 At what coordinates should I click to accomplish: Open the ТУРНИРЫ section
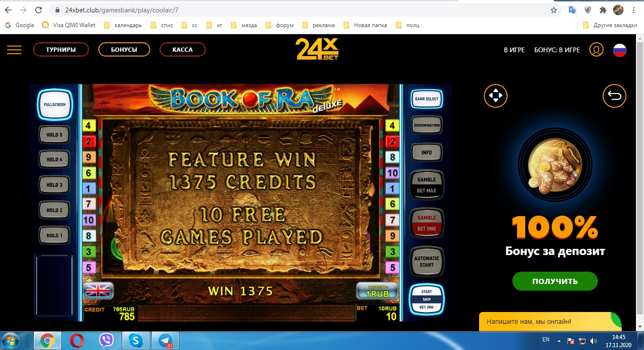point(61,50)
